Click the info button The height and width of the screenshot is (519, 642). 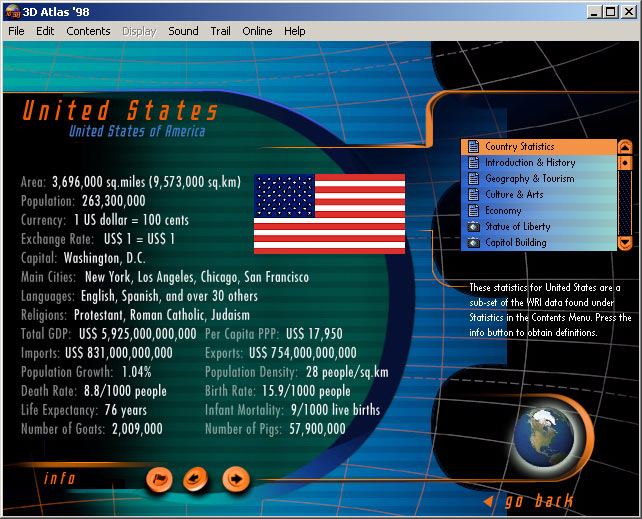coord(60,478)
